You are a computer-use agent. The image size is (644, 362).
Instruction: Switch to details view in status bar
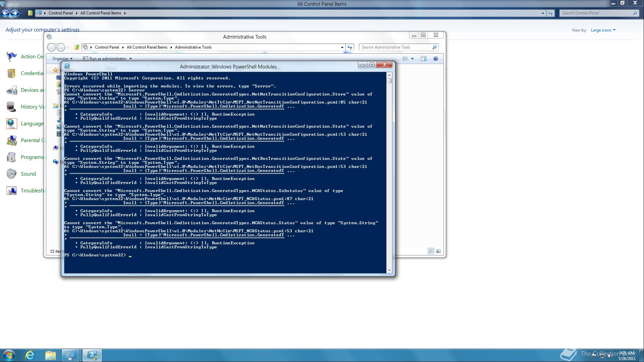pyautogui.click(x=431, y=251)
